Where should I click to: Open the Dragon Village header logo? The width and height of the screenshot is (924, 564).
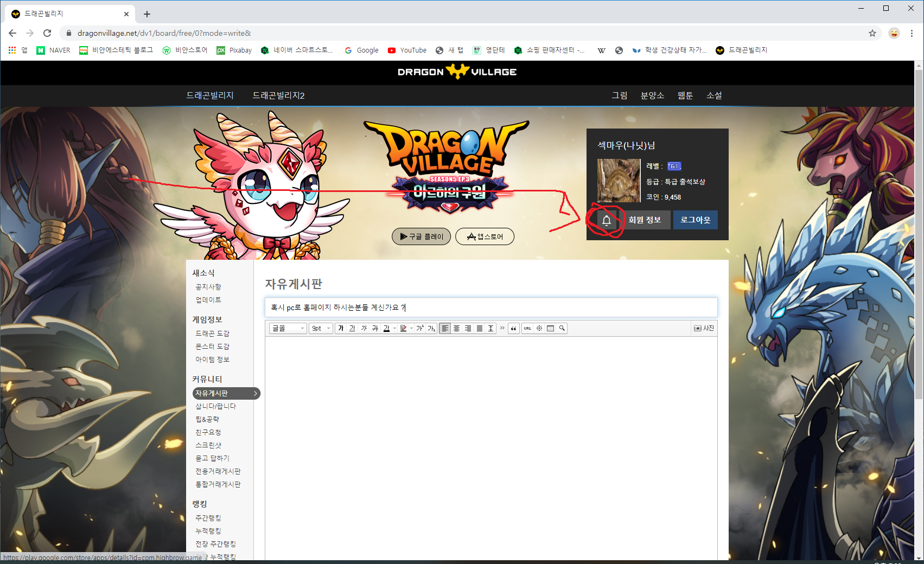457,72
